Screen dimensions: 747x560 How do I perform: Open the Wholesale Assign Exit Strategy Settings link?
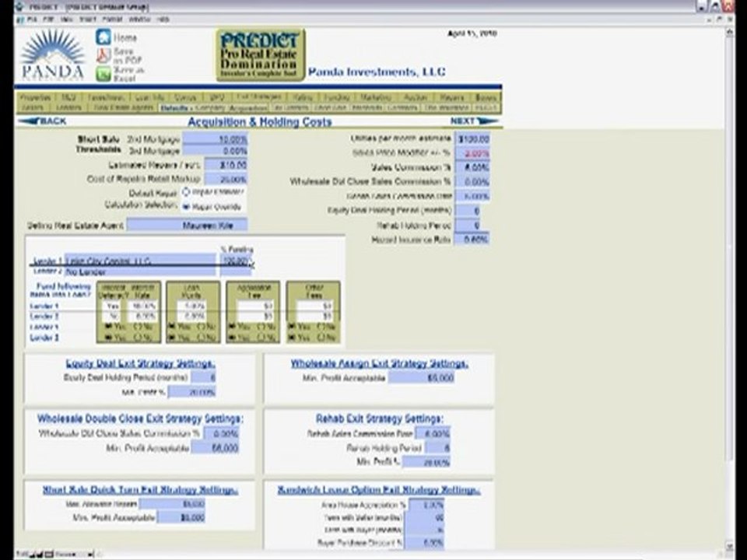pos(379,363)
